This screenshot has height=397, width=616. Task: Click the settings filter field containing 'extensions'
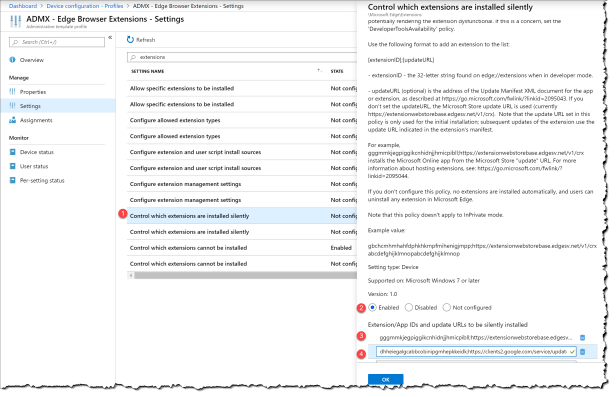coord(242,57)
